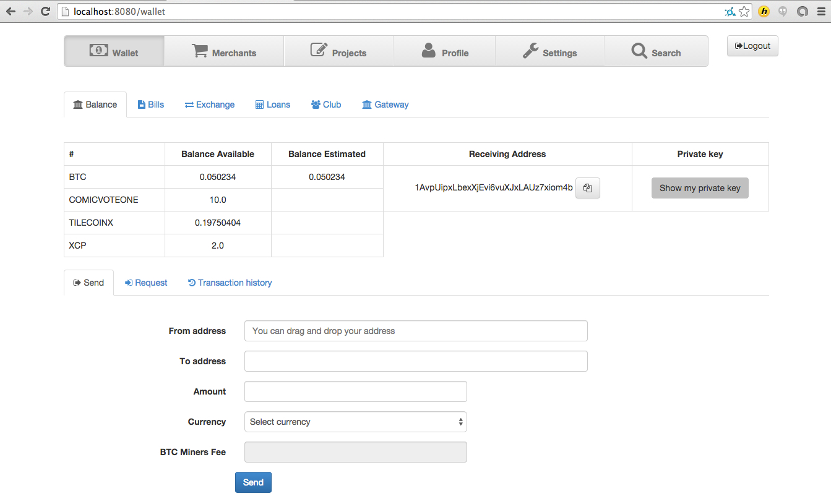Open the Transaction history tab
The image size is (831, 504).
[x=230, y=283]
